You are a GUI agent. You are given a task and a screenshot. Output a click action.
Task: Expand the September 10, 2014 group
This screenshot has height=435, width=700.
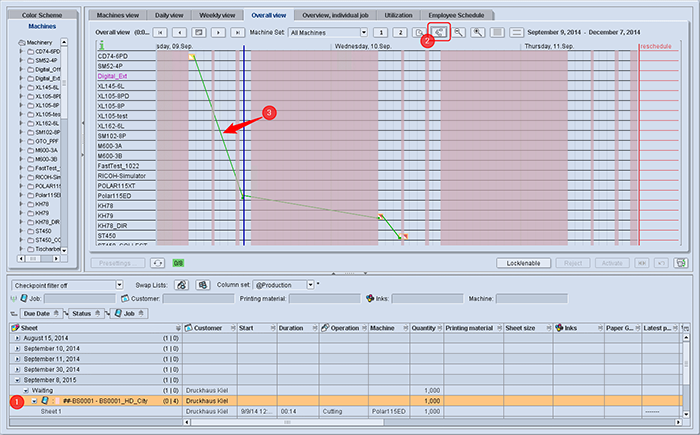coord(17,349)
